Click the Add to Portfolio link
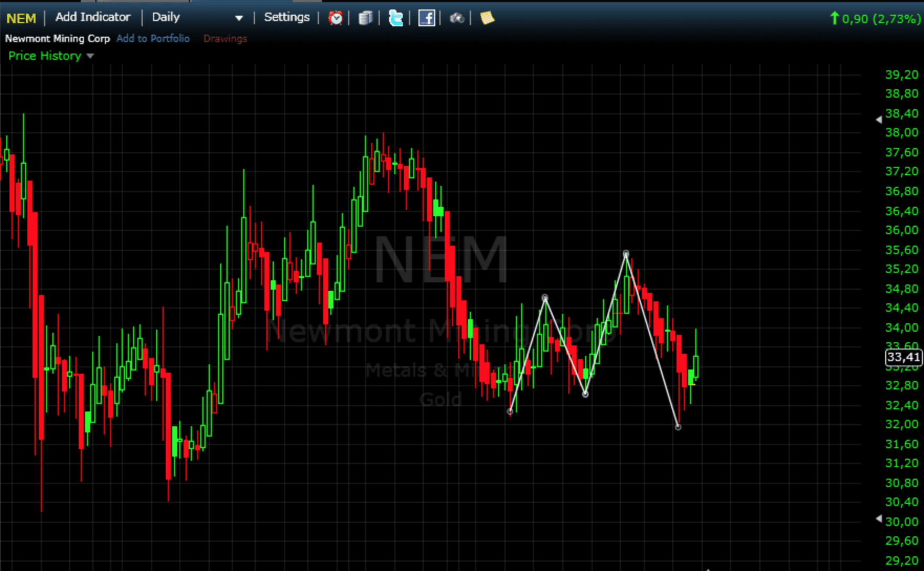 [x=153, y=38]
